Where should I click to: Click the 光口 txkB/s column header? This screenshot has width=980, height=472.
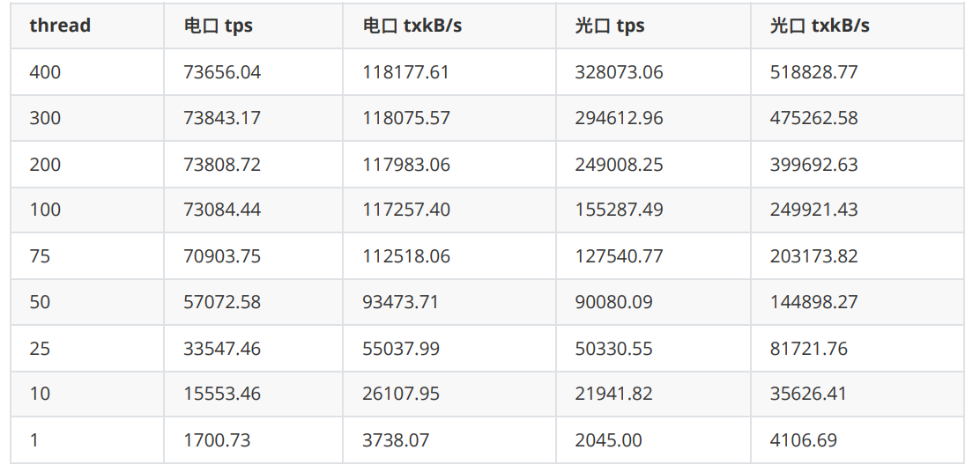[x=820, y=26]
